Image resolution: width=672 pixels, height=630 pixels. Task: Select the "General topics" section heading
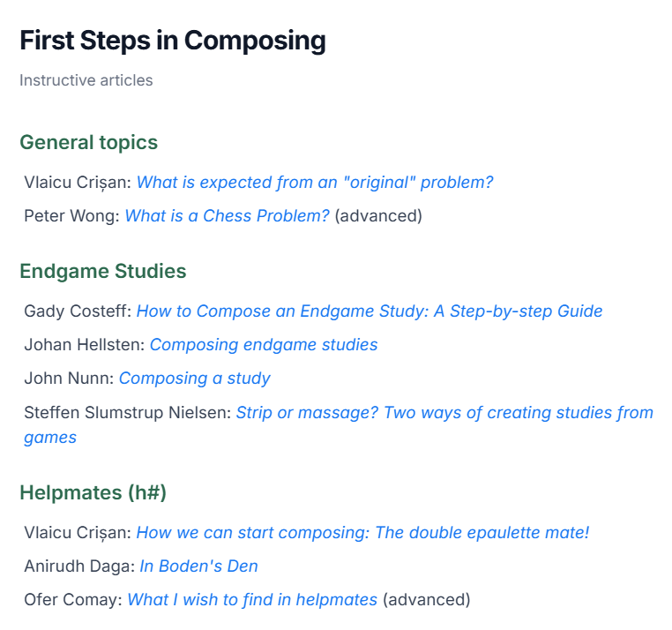88,142
